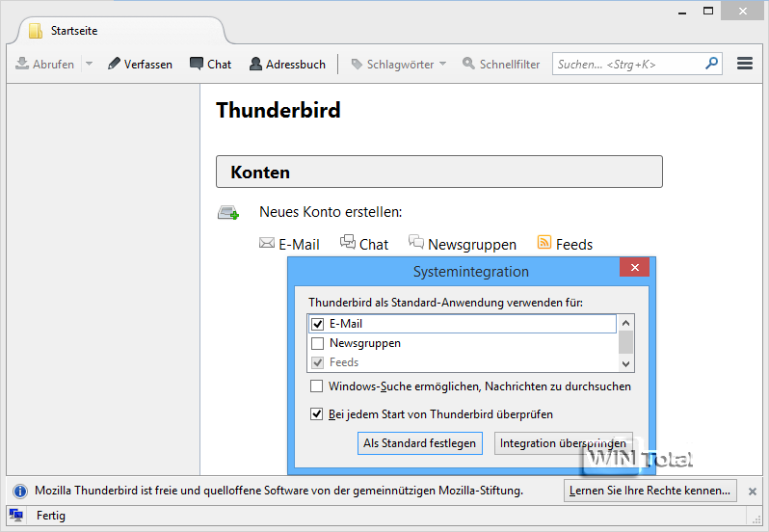
Task: Click the magnifier icon in search box
Action: click(x=711, y=64)
